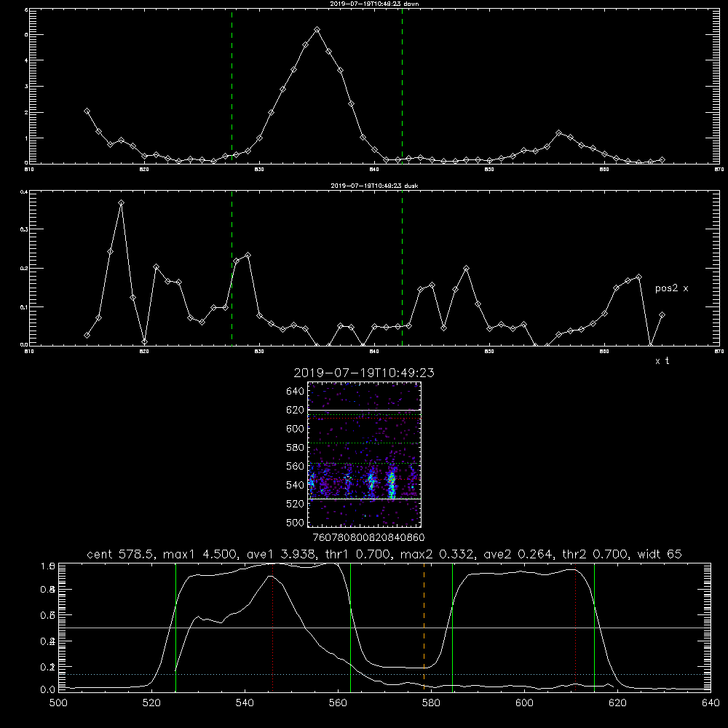
Task: Click heatmap y-axis label 580
Action: tap(295, 448)
